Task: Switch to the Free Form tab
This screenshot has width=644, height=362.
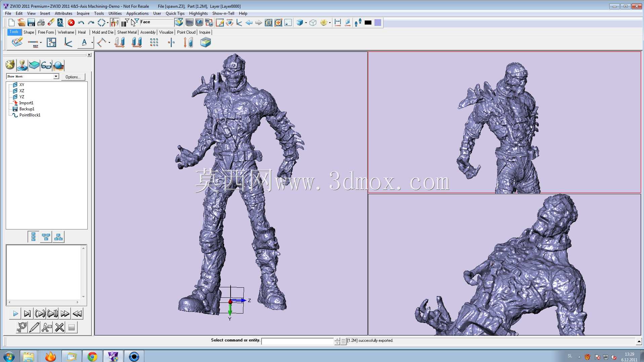Action: tap(46, 32)
